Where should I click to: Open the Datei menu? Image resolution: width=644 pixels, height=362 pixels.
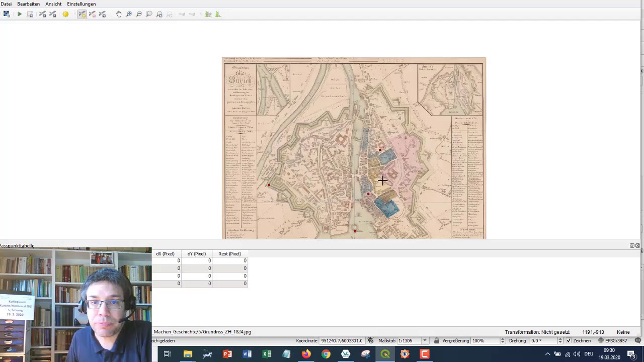click(6, 4)
